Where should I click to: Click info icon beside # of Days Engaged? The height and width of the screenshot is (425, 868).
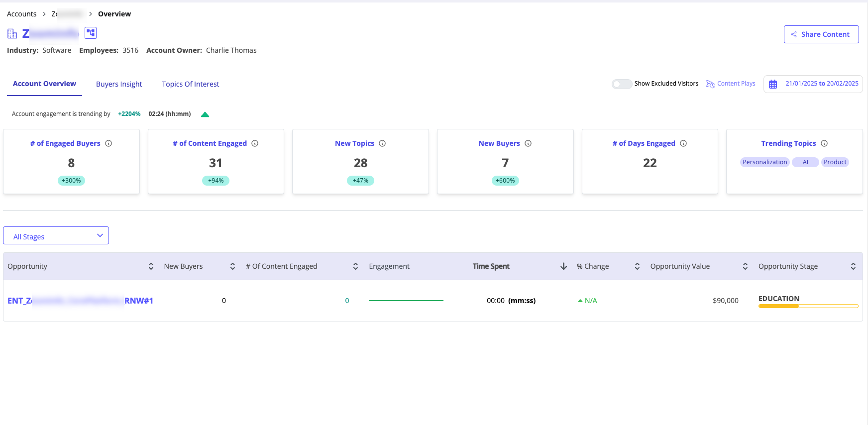(683, 143)
